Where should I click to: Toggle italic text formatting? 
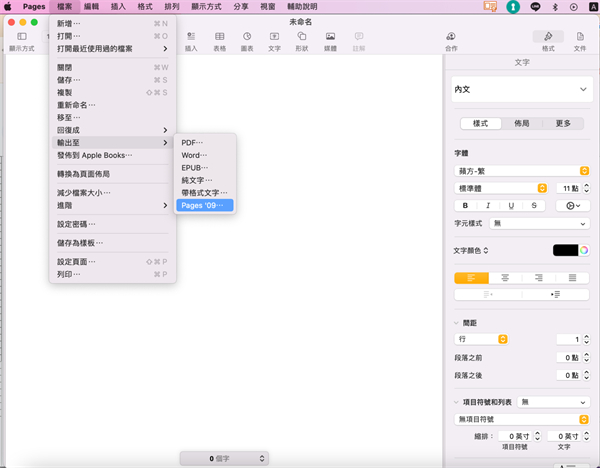click(488, 205)
